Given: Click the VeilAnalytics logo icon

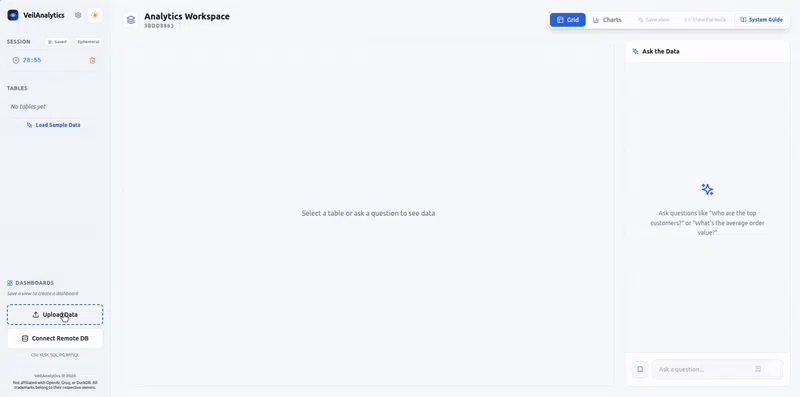Looking at the screenshot, I should point(13,15).
